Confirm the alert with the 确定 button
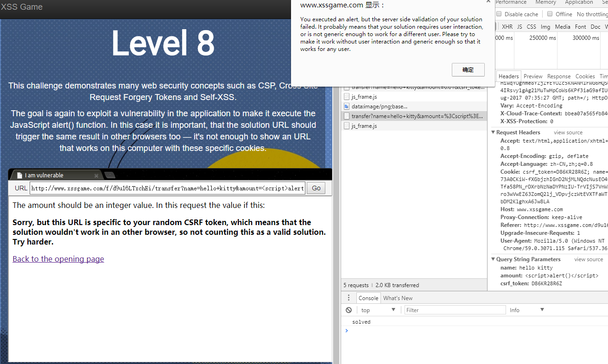 [468, 69]
